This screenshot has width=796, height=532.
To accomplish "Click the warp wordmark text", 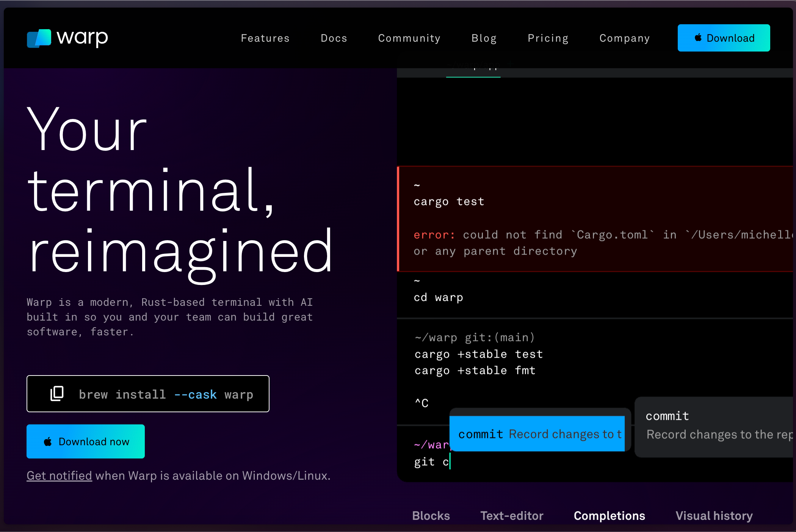I will (82, 38).
